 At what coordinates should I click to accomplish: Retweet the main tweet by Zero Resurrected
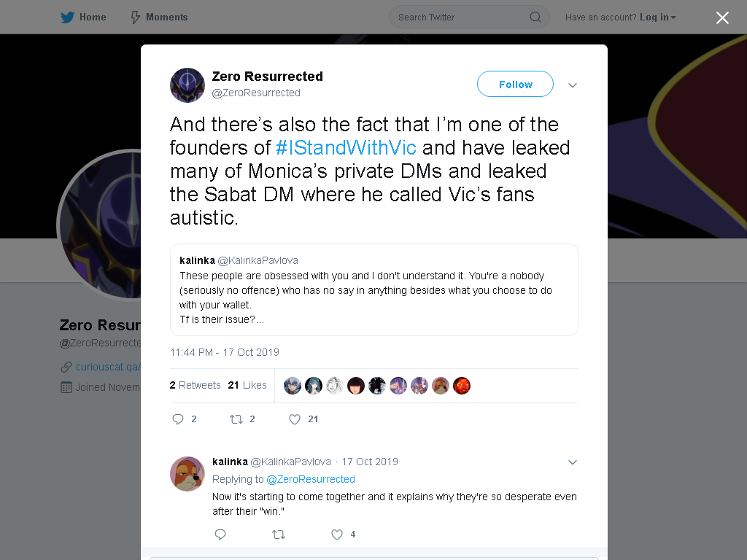pos(236,419)
